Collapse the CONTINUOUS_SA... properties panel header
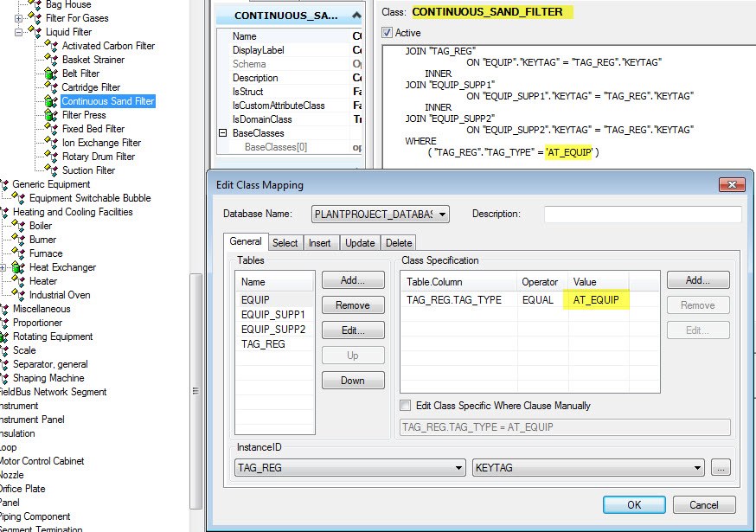The width and height of the screenshot is (756, 532). tap(356, 16)
